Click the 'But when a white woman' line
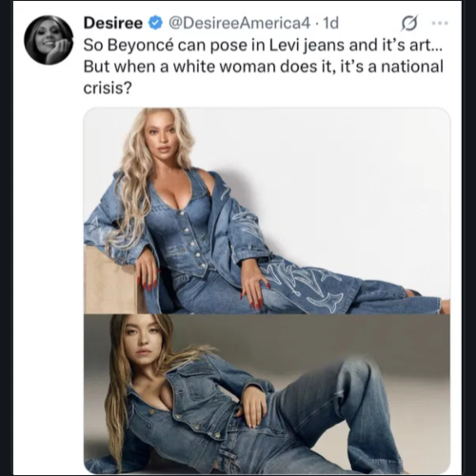This screenshot has width=476, height=476. 263,67
